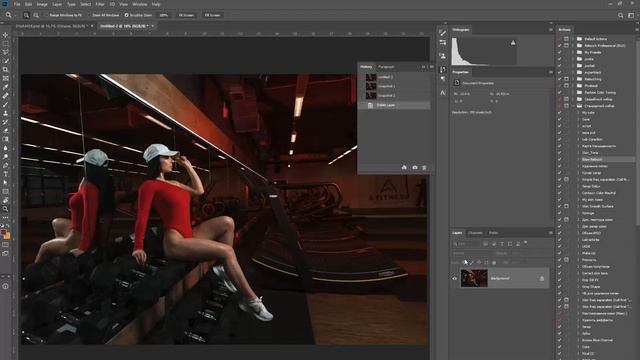This screenshot has height=360, width=640.
Task: Click the Fill Screen button
Action: tap(212, 15)
